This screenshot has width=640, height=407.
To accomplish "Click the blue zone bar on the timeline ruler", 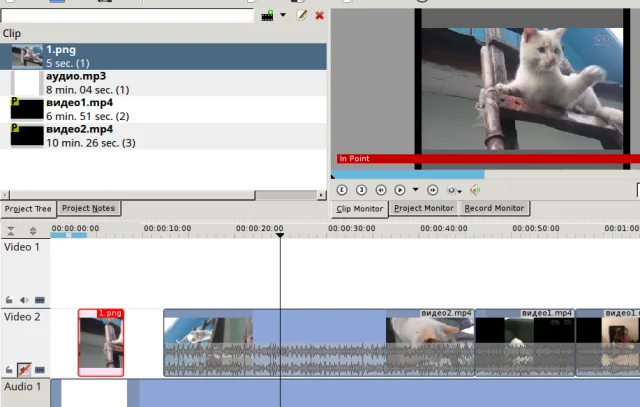I will [x=69, y=235].
